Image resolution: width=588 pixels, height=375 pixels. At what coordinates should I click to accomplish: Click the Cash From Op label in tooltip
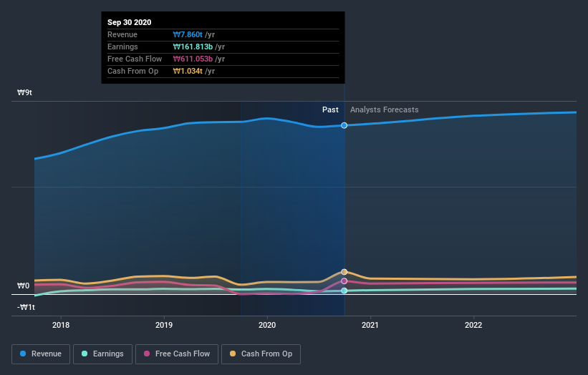click(132, 71)
